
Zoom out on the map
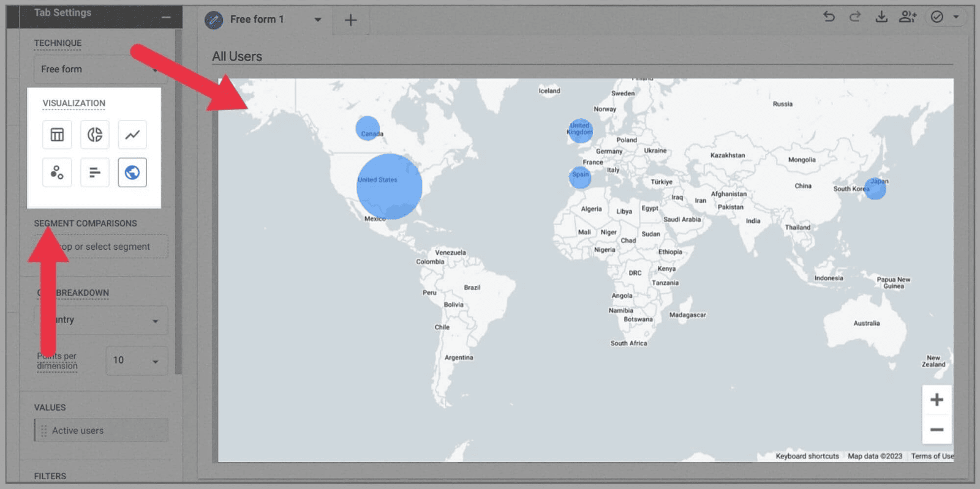coord(937,430)
